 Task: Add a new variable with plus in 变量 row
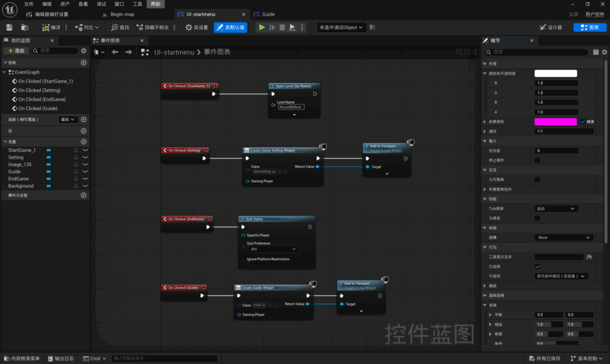(x=83, y=142)
